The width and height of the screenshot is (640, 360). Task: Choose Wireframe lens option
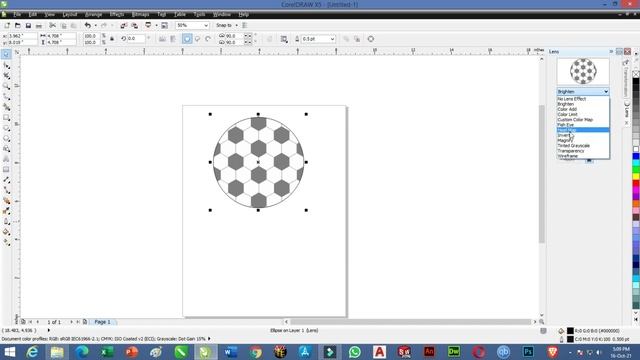(583, 156)
